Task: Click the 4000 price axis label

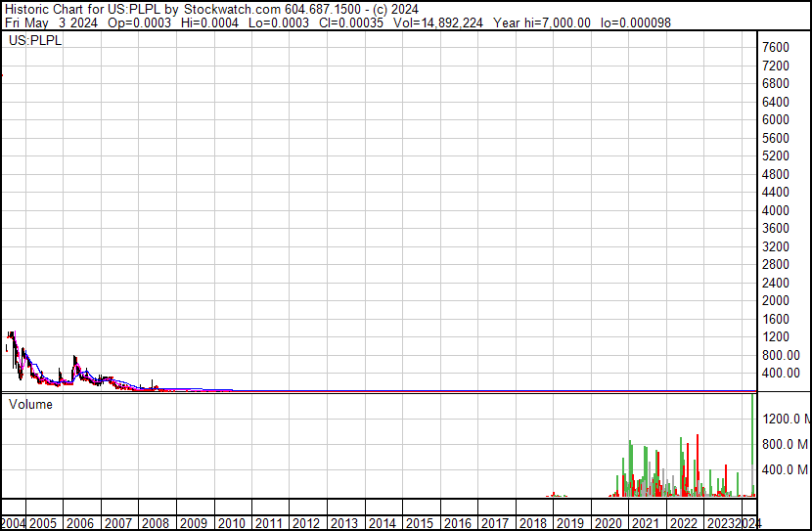Action: pos(776,210)
